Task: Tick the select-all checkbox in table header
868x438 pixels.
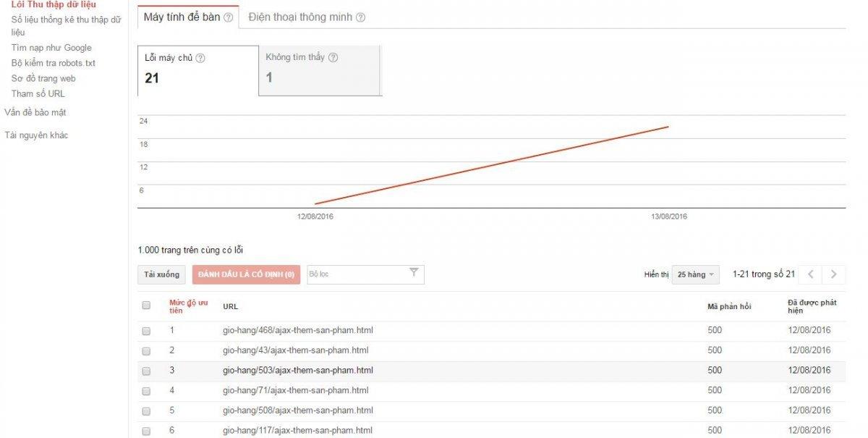Action: 146,306
